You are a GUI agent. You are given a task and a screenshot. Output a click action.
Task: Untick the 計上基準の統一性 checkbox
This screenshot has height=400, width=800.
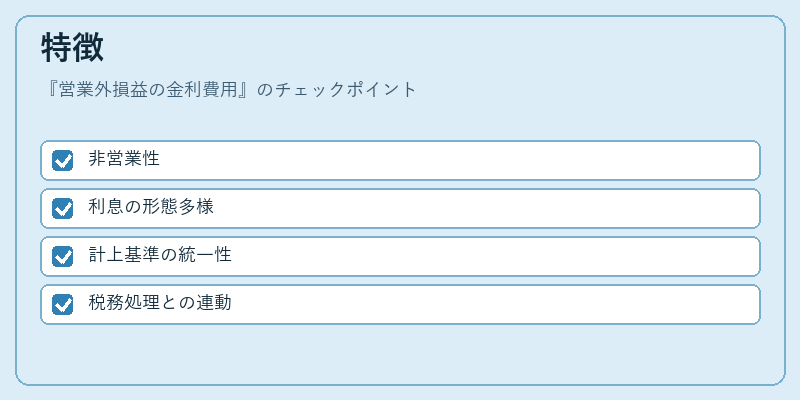62,256
